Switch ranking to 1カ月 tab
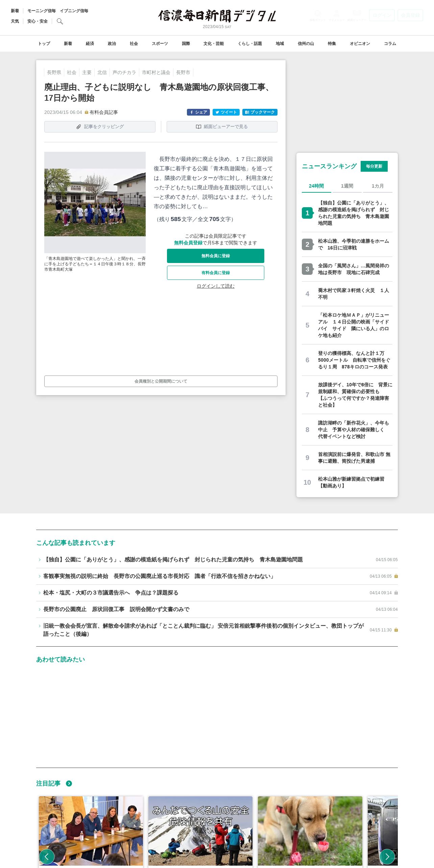Viewport: 434px width, 868px height. (x=378, y=186)
